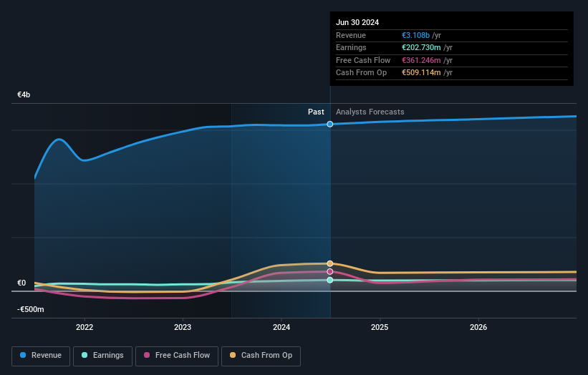
Task: Toggle the Revenue series legend button
Action: (41, 356)
